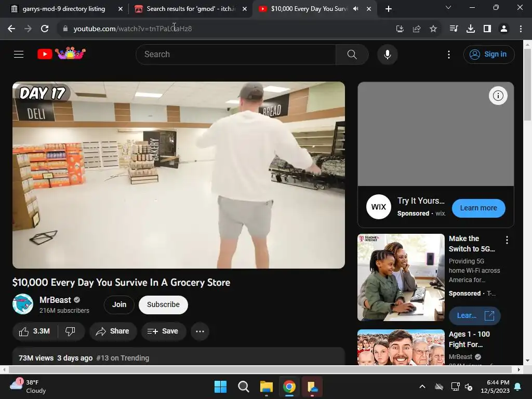
Task: Show hidden system tray icons
Action: [x=422, y=387]
